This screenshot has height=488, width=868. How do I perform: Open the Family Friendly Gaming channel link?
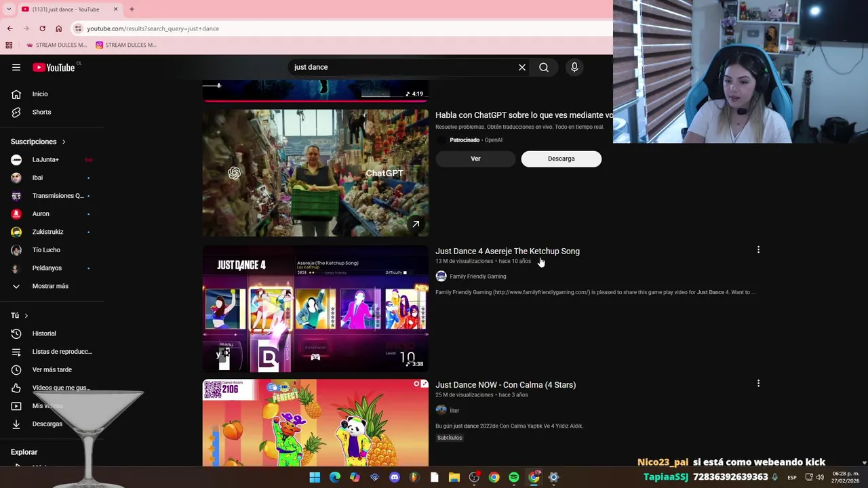pos(477,277)
